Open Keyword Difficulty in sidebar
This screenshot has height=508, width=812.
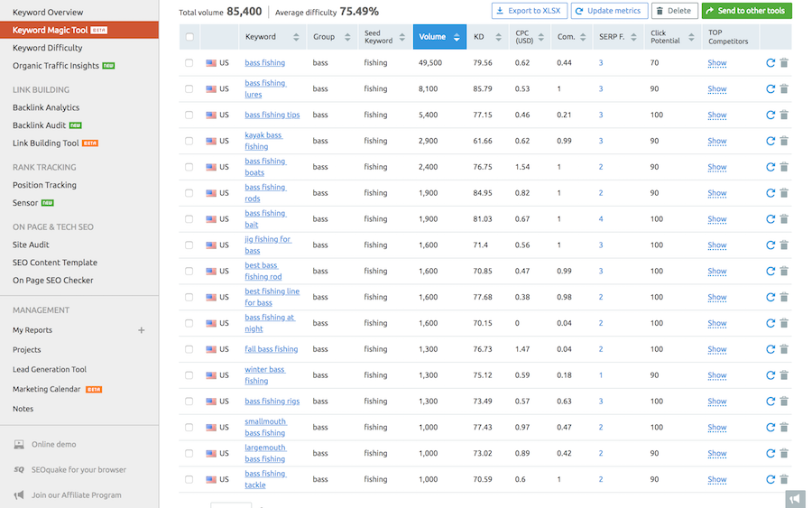click(x=48, y=48)
